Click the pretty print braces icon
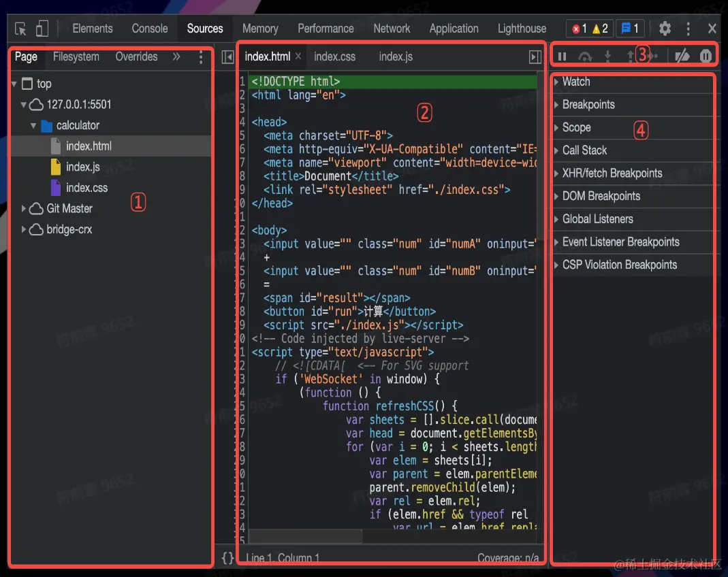 [x=227, y=557]
